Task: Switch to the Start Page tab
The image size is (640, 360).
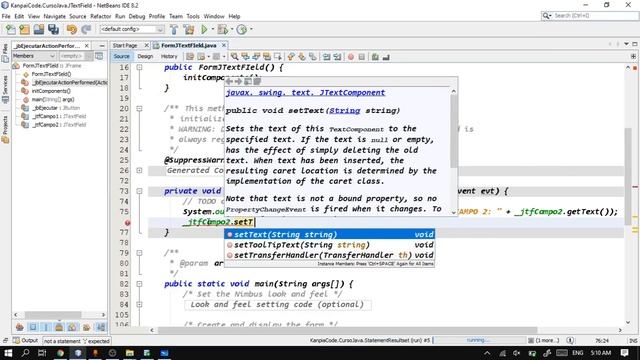Action: click(125, 45)
